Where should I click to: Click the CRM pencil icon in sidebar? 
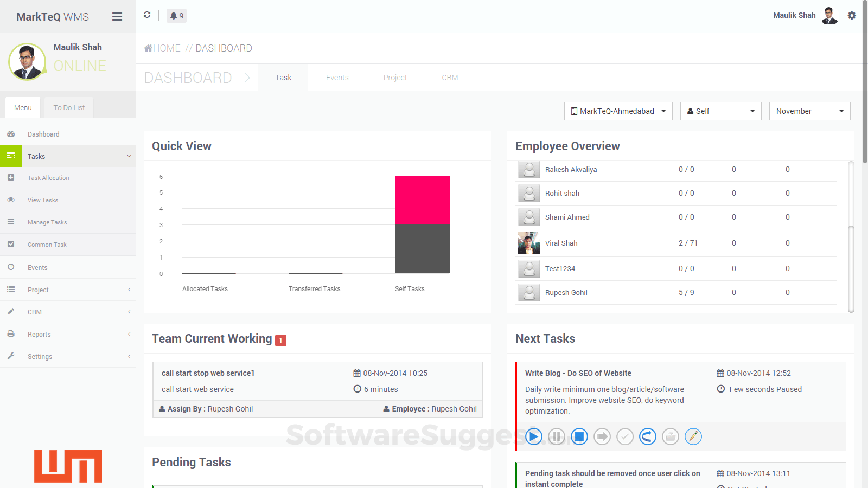tap(11, 311)
